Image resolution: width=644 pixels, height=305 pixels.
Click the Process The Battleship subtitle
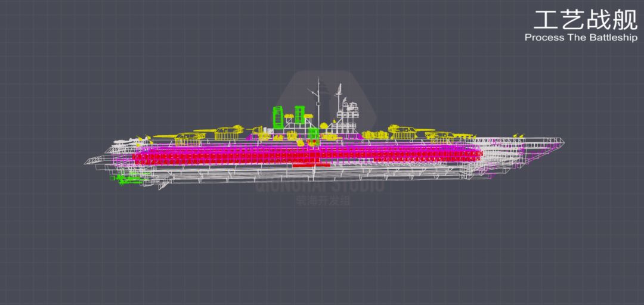pyautogui.click(x=581, y=38)
